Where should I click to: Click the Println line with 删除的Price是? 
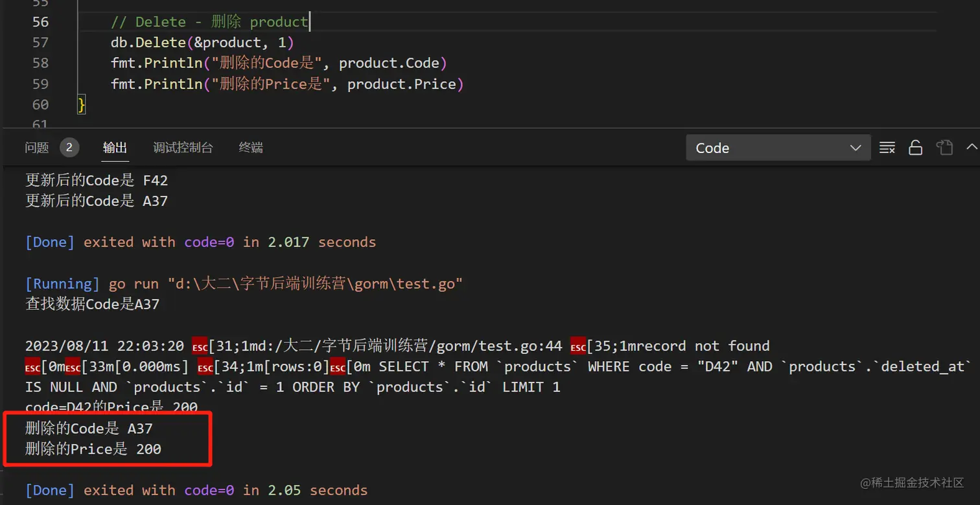pyautogui.click(x=287, y=84)
